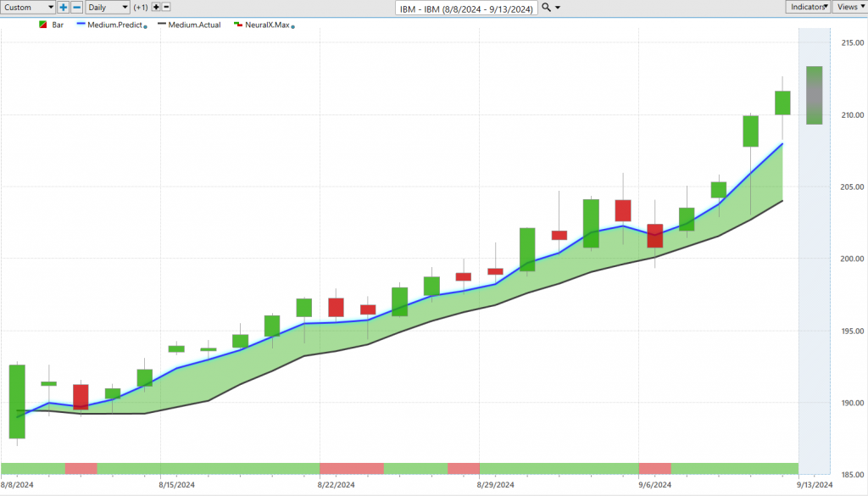Click the 8/8/2024 date axis label
The height and width of the screenshot is (496, 868).
[x=17, y=484]
